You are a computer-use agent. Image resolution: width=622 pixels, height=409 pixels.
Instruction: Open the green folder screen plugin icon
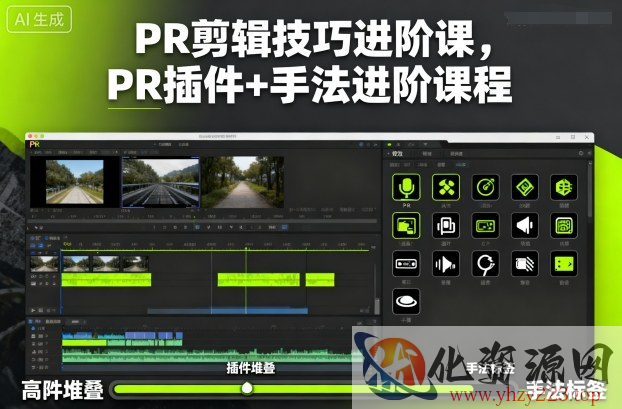(x=406, y=225)
